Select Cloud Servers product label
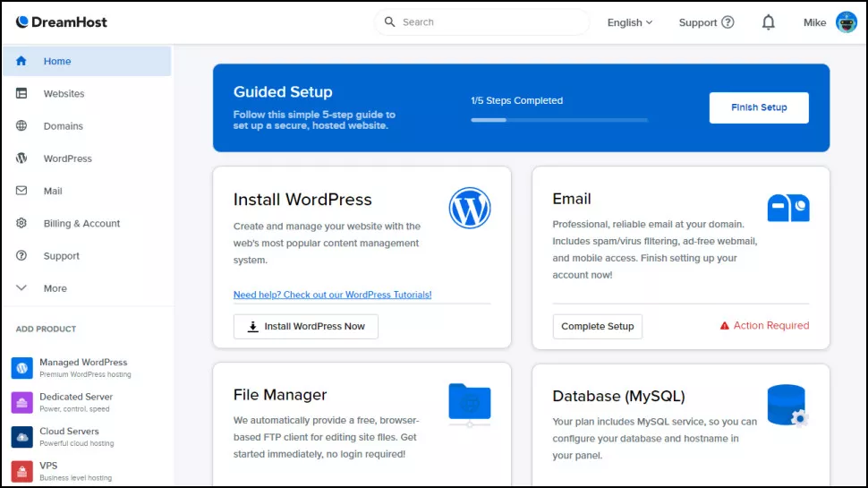This screenshot has height=488, width=868. pos(69,431)
